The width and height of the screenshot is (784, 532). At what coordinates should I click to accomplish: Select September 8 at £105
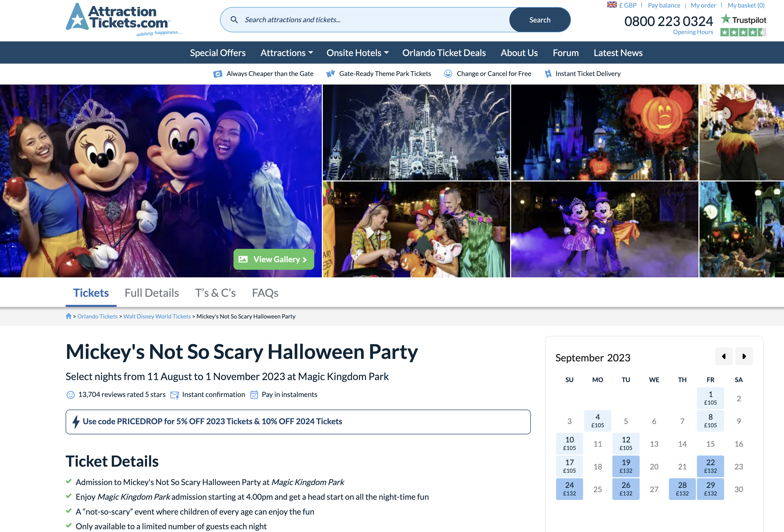[x=711, y=421]
